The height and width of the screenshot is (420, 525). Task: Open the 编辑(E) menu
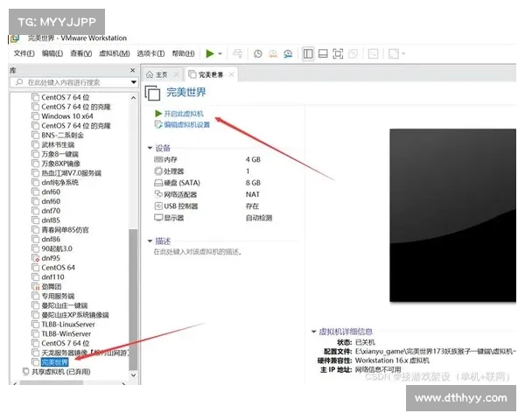52,53
